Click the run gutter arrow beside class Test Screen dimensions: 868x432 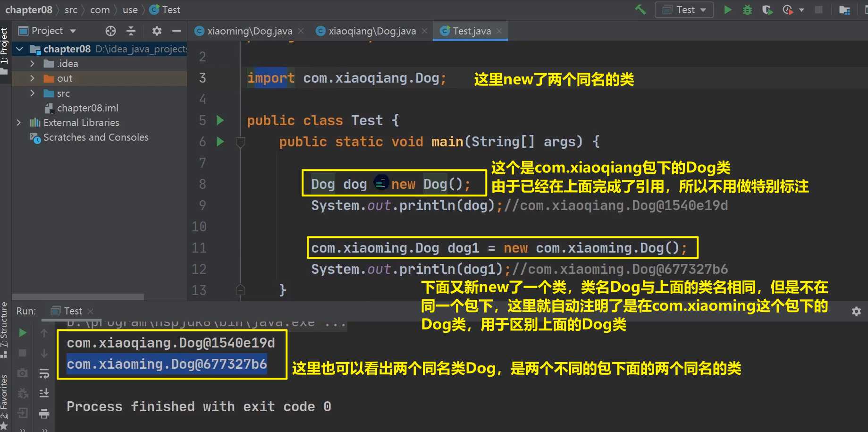[x=220, y=120]
